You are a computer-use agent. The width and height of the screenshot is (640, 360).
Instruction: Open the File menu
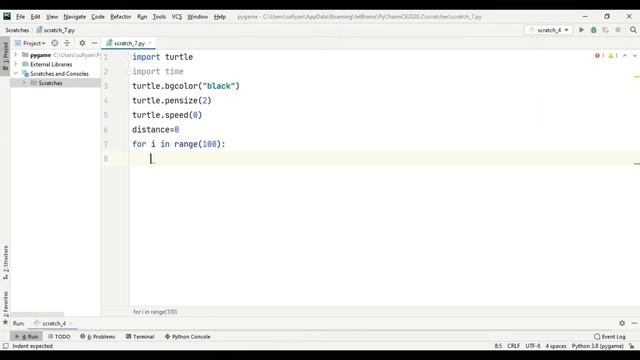[20, 17]
